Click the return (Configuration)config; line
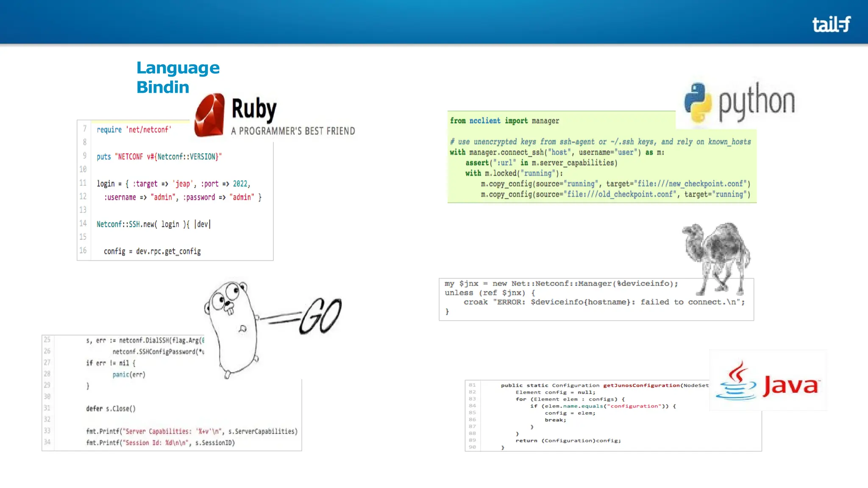 [568, 441]
